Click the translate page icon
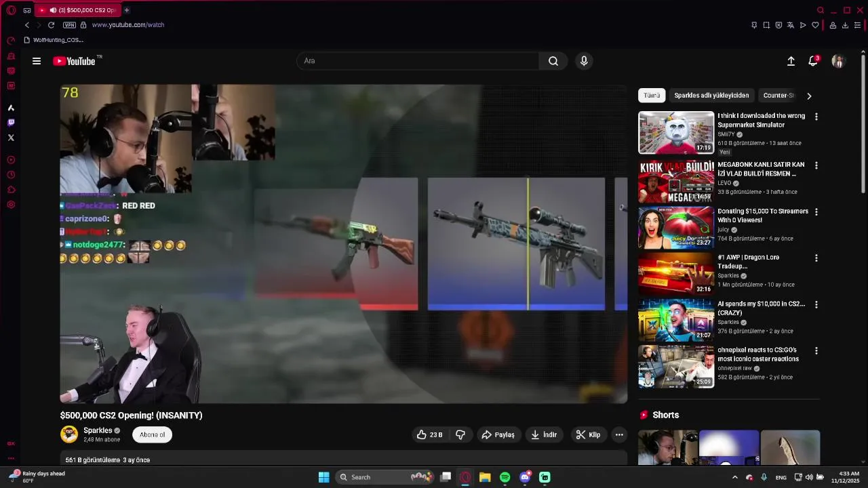 pyautogui.click(x=791, y=25)
